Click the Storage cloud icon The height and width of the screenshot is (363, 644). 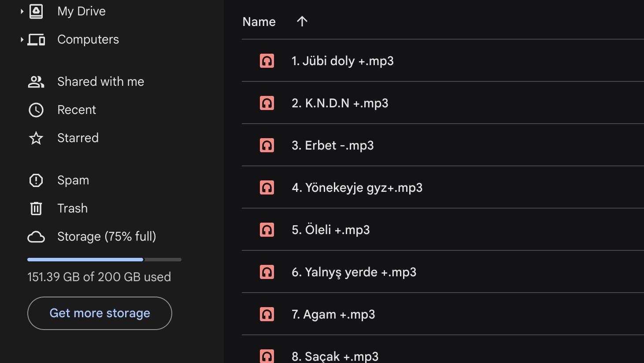(x=36, y=237)
